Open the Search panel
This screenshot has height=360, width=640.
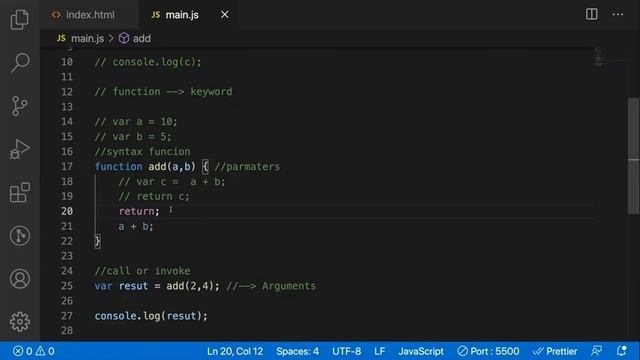coord(20,62)
